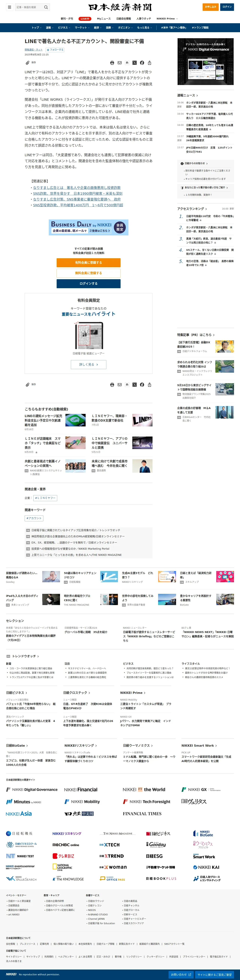Focus the 記事・株価を検索 search field
The width and height of the screenshot is (240, 980).
coord(29,7)
